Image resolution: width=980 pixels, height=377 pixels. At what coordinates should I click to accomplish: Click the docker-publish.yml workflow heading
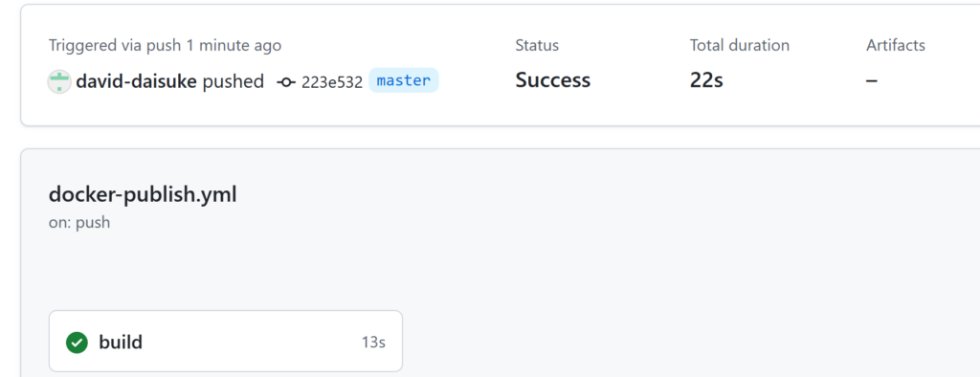(143, 195)
